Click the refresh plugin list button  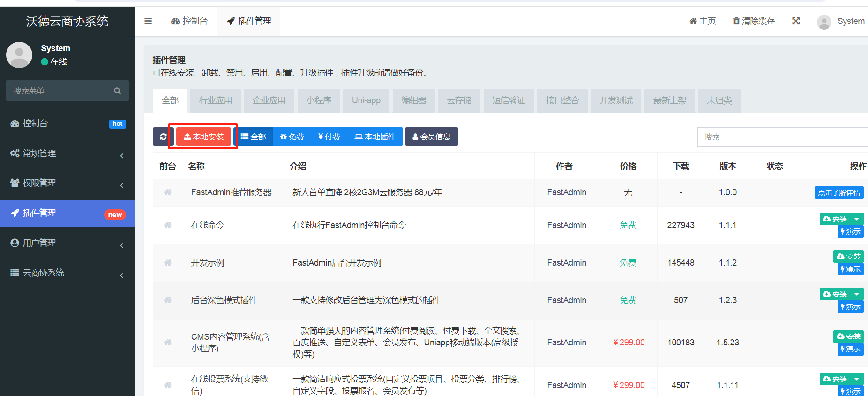(163, 137)
